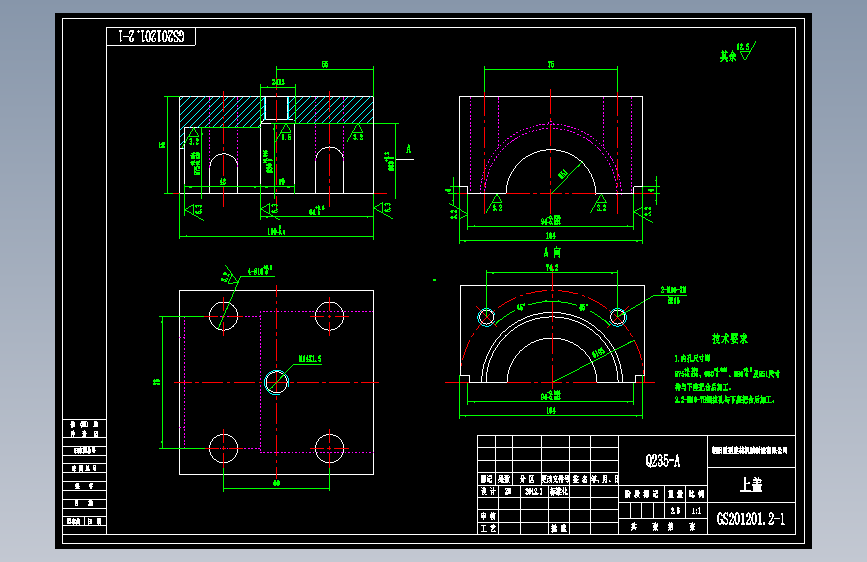Select the M14X1.5 thread callout
The image size is (867, 562).
pyautogui.click(x=310, y=358)
